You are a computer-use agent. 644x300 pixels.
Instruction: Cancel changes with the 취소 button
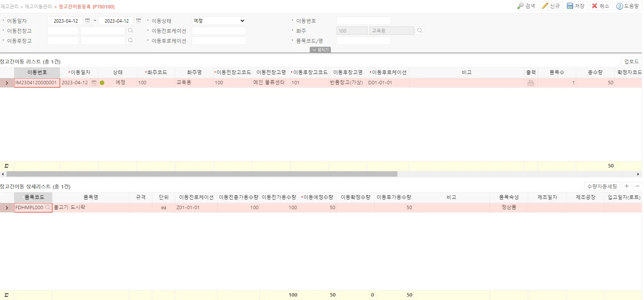pos(601,6)
